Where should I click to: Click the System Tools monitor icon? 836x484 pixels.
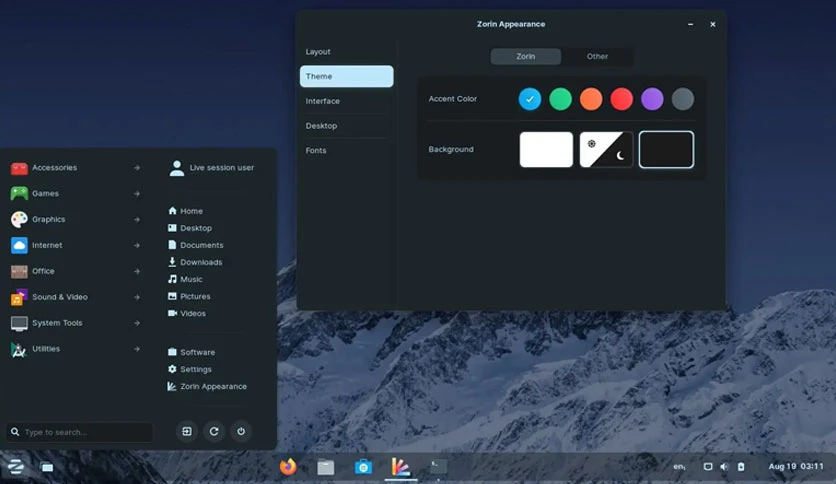click(x=19, y=323)
